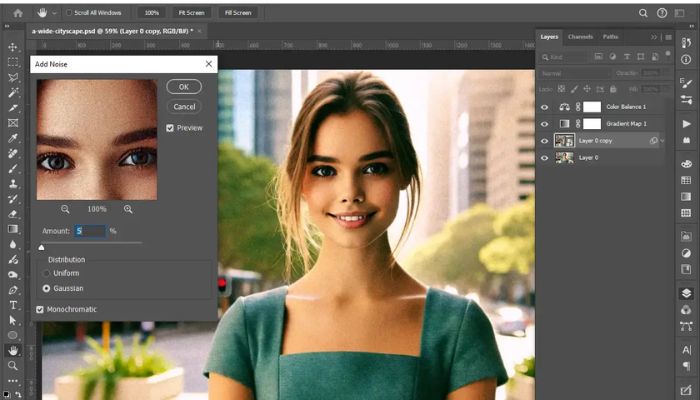
Task: Close the Add Noise dialog
Action: click(208, 64)
